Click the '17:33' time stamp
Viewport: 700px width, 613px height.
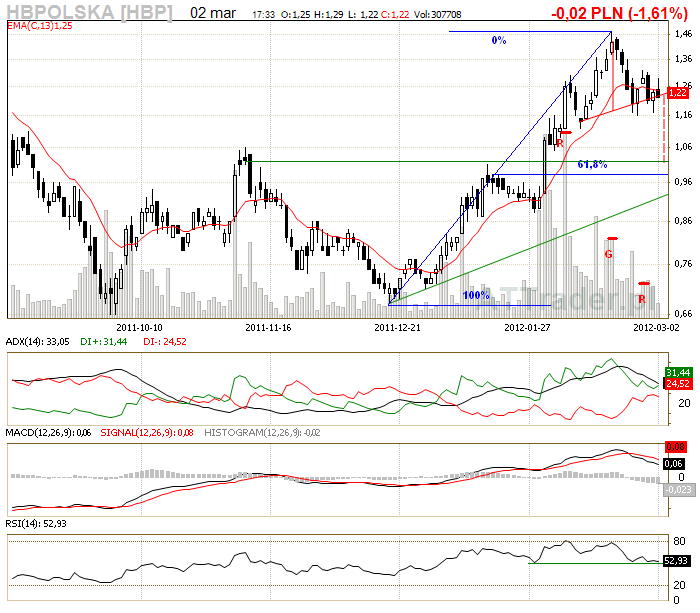[263, 15]
